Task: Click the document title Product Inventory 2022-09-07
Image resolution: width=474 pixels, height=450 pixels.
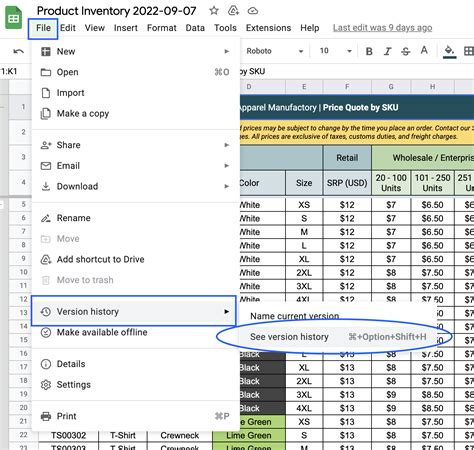Action: pos(116,11)
